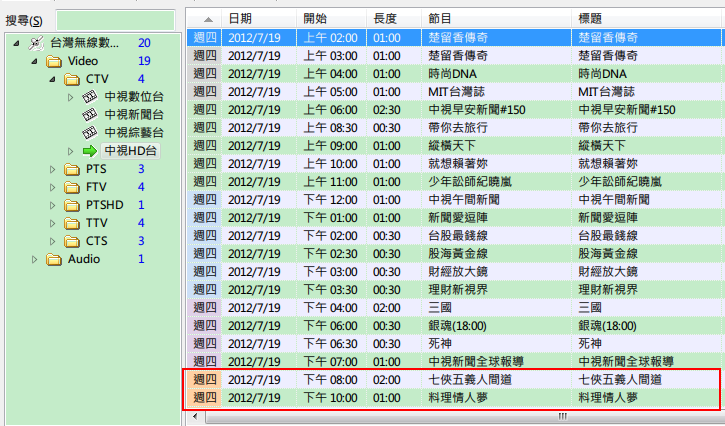Screen dimensions: 725x426
Task: Expand the PTSHD folder node
Action: click(52, 205)
